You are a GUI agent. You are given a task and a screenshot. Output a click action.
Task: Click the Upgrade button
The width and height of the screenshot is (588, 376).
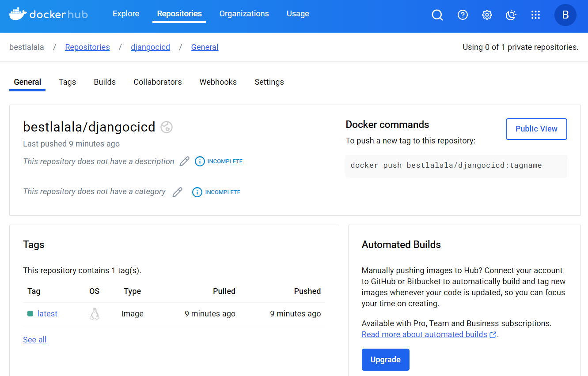coord(386,360)
